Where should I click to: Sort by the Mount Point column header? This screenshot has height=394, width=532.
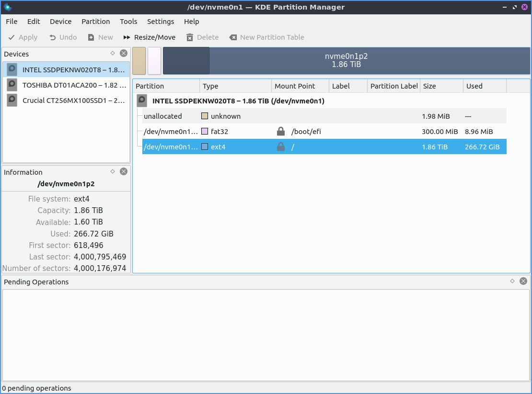[300, 86]
